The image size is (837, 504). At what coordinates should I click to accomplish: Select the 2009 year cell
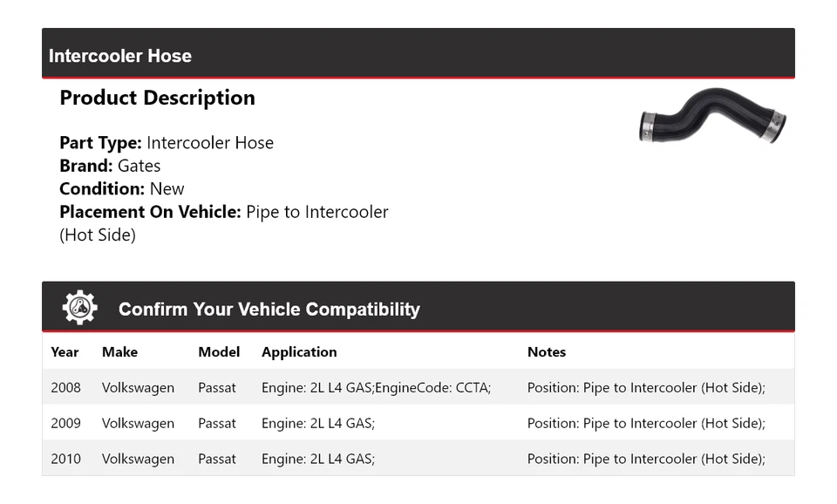click(x=65, y=423)
